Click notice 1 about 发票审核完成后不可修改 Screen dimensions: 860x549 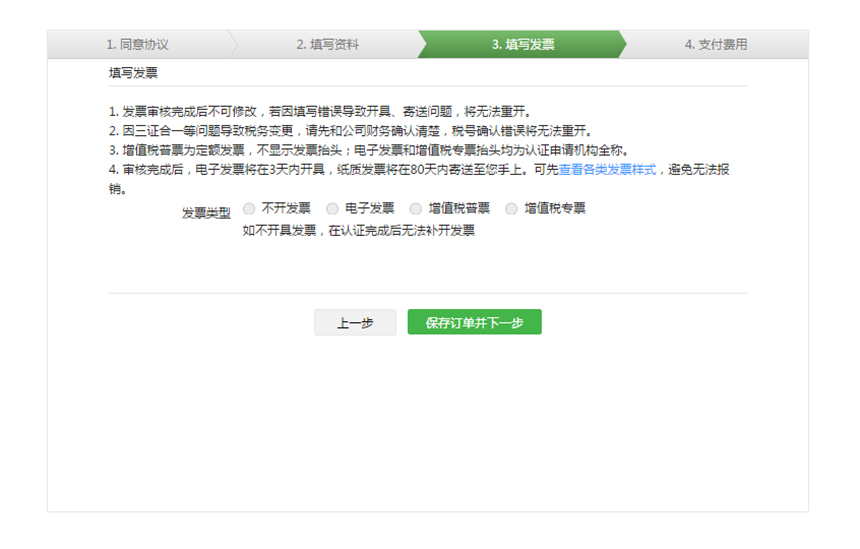[320, 111]
